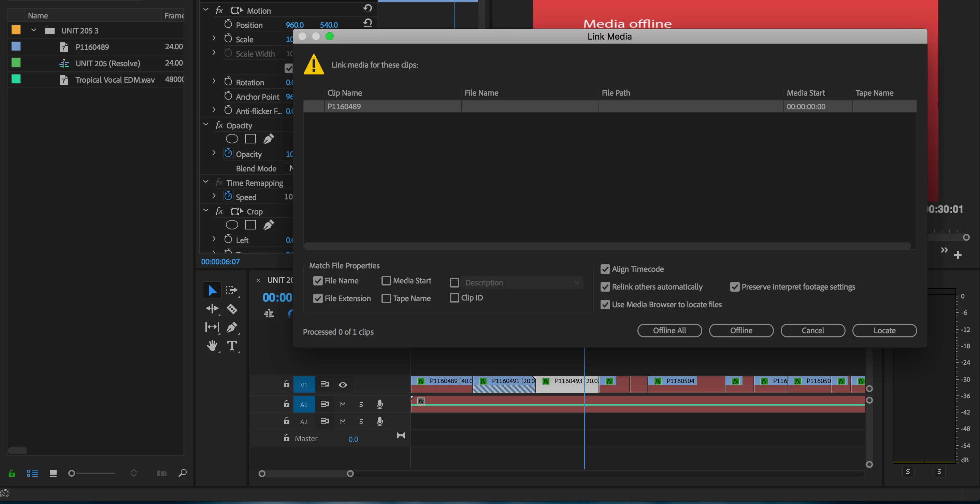
Task: Open project panel search icon
Action: 183,473
